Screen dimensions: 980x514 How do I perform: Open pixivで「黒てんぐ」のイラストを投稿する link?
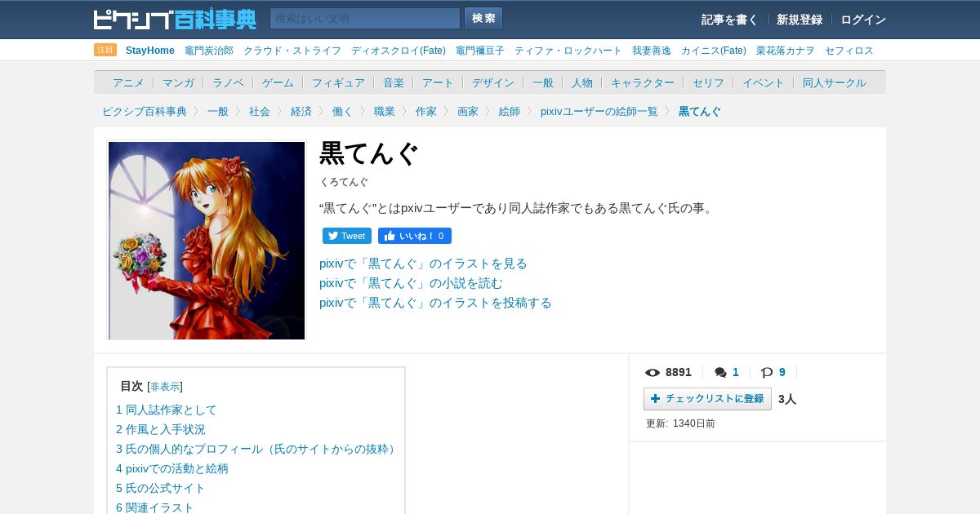pyautogui.click(x=435, y=303)
